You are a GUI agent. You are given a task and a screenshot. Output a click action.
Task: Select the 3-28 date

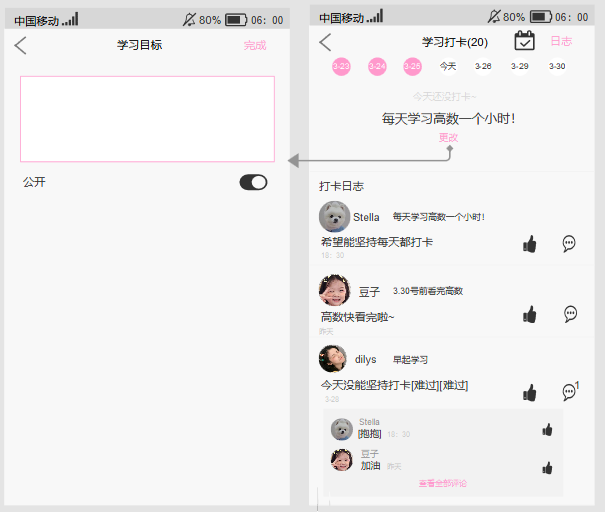coord(483,66)
